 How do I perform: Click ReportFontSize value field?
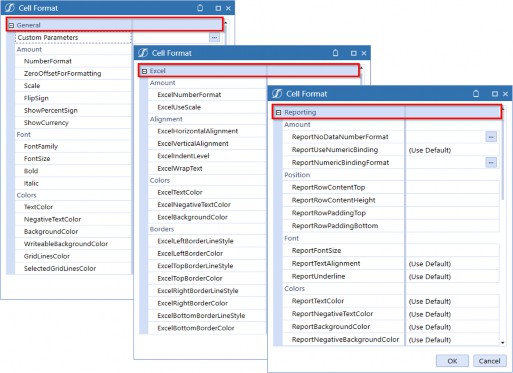click(452, 251)
